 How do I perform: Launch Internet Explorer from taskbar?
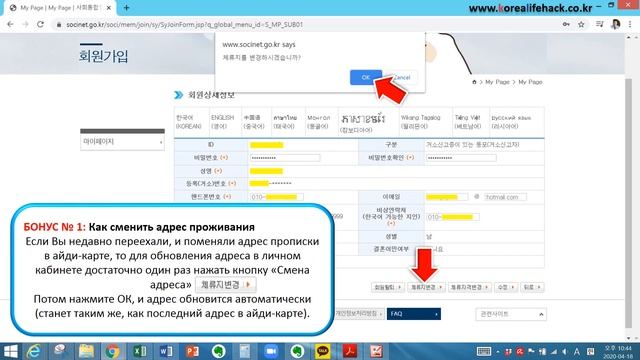34,351
